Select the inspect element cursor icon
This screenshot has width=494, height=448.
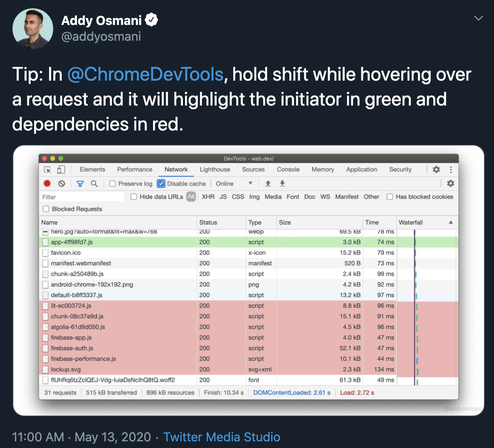47,170
